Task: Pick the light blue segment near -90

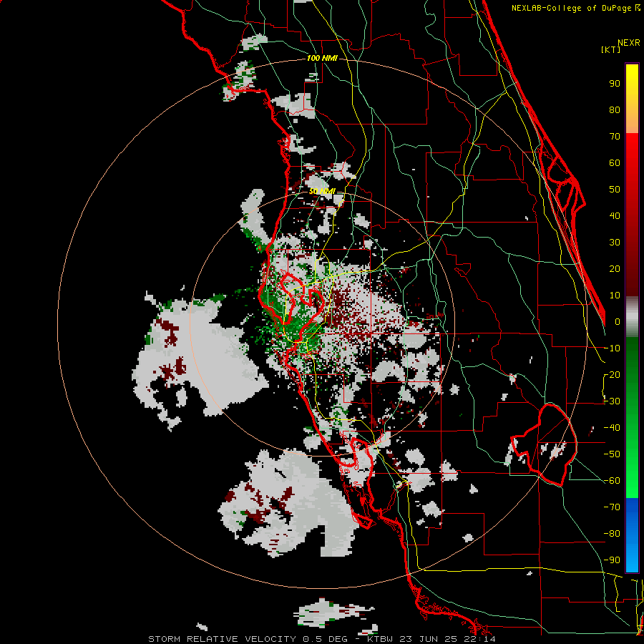Action: (x=632, y=559)
